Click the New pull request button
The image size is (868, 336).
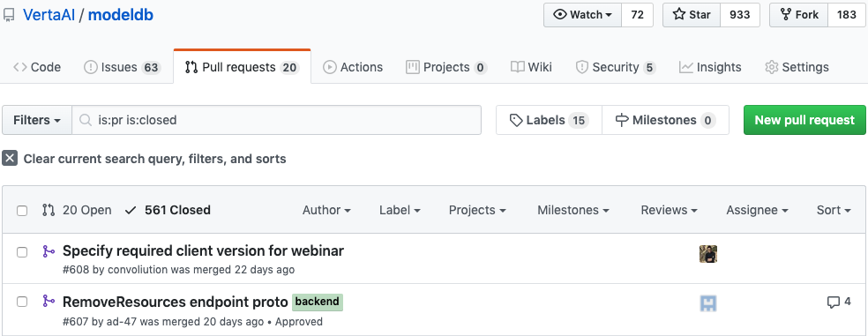(804, 120)
